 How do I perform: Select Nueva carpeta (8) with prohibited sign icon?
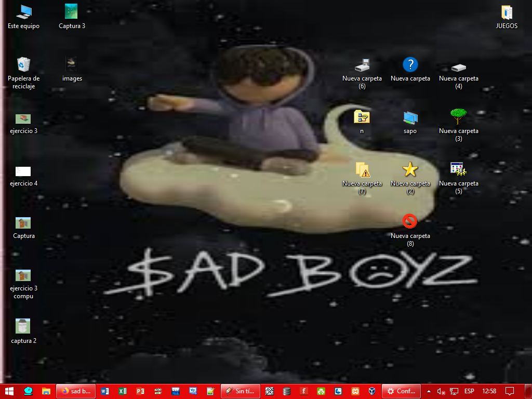coord(410,221)
